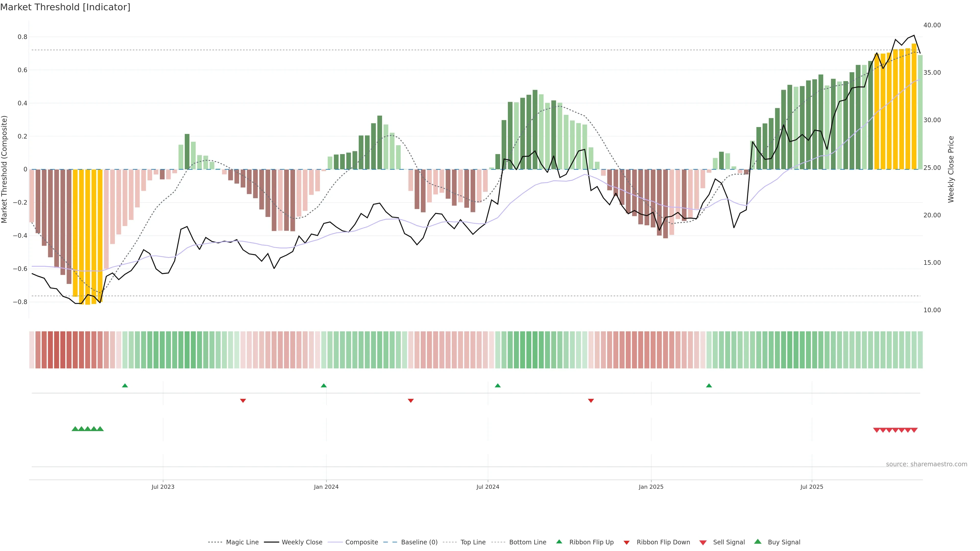Click first green ribbon flip up marker
980x551 pixels.
click(x=125, y=386)
